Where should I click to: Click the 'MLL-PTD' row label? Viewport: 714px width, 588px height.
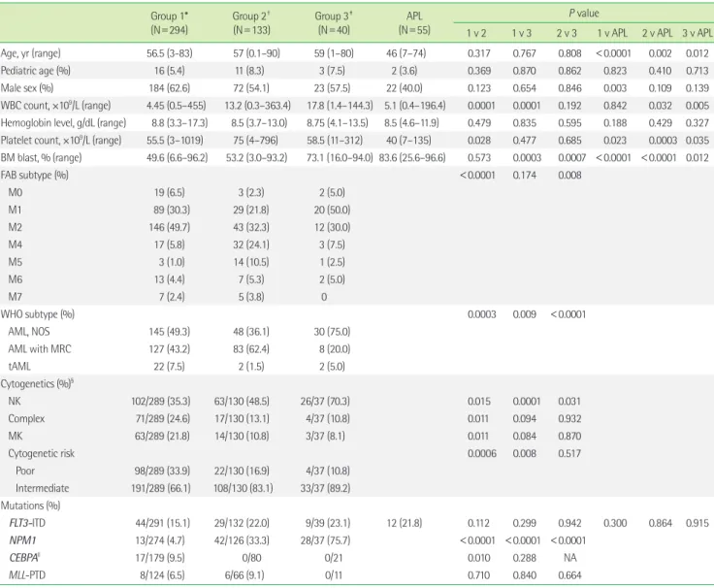point(27,575)
